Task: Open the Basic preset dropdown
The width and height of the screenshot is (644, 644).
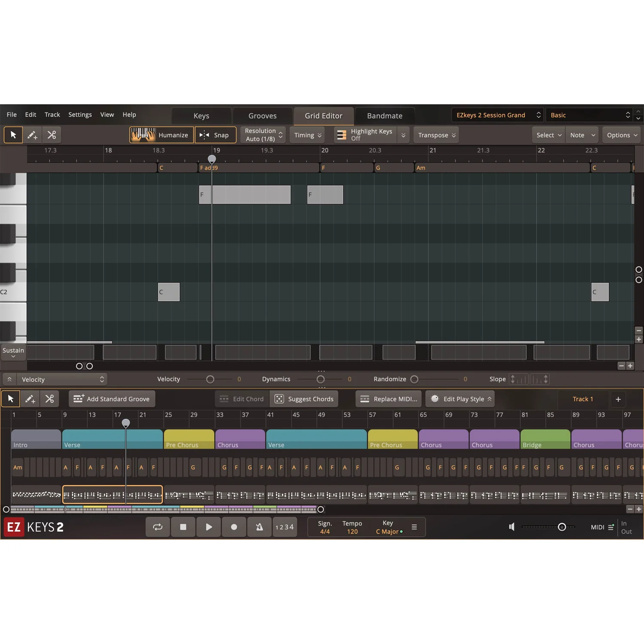Action: pos(589,115)
